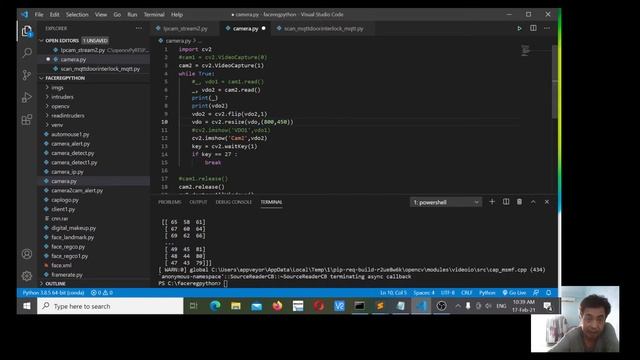Open the Windows Action Center icon
The image size is (640, 360).
pyautogui.click(x=548, y=306)
